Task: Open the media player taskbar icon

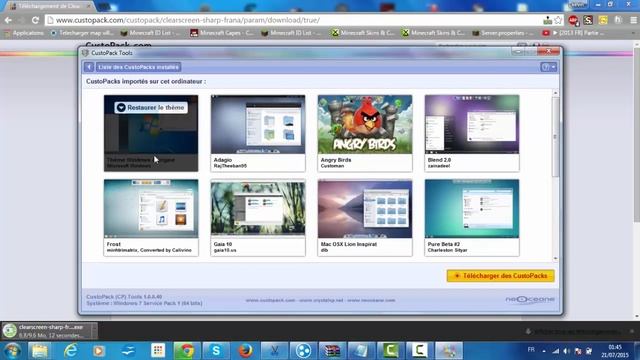Action: point(99,351)
